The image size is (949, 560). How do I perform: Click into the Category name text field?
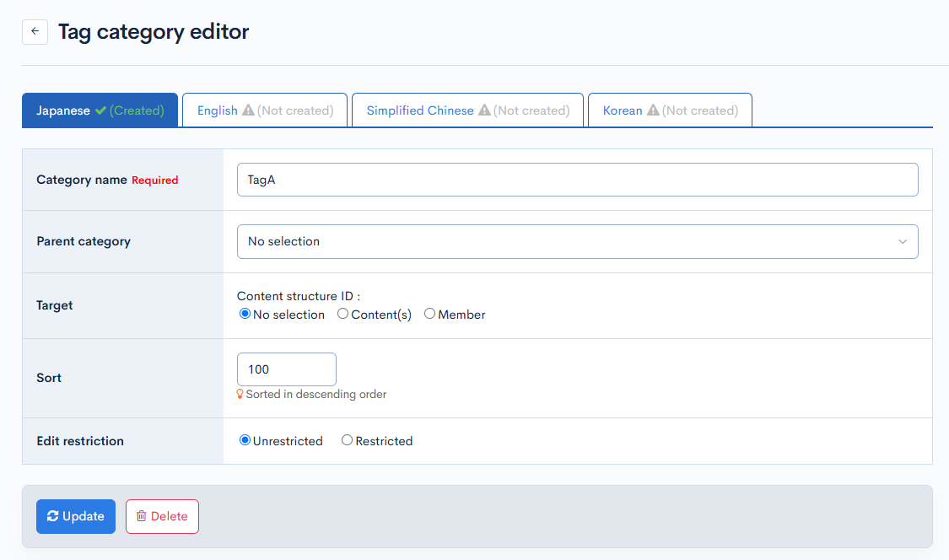[x=577, y=180]
